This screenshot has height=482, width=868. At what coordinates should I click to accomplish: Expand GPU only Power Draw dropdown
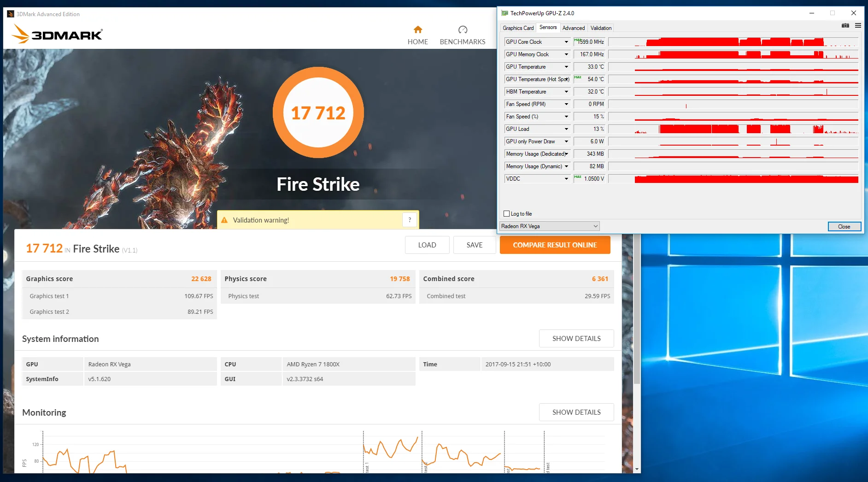click(566, 141)
